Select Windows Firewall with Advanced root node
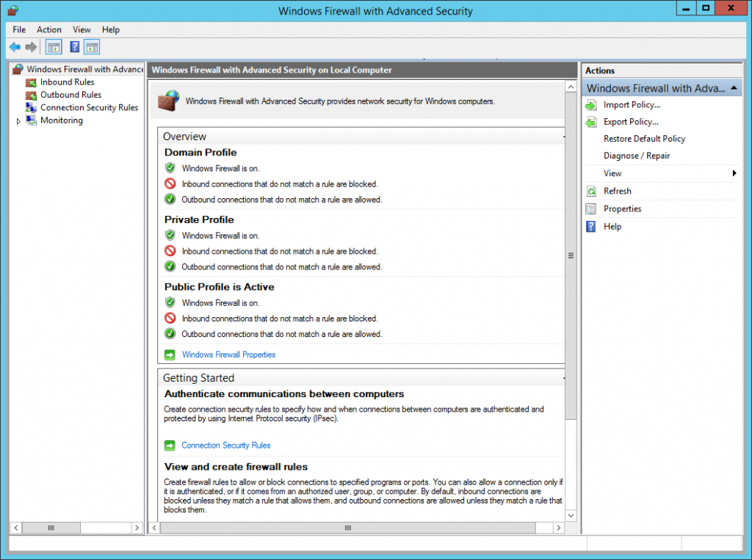This screenshot has height=560, width=752. click(x=84, y=70)
